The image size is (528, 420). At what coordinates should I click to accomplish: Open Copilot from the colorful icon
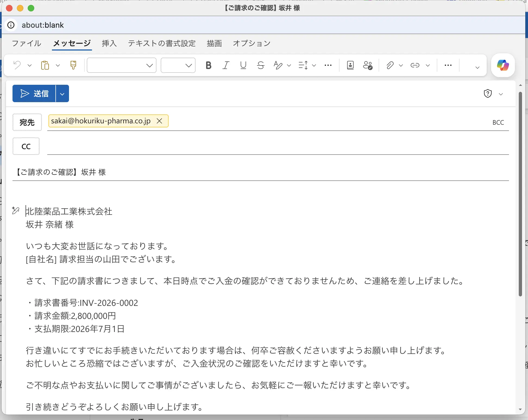click(x=503, y=65)
